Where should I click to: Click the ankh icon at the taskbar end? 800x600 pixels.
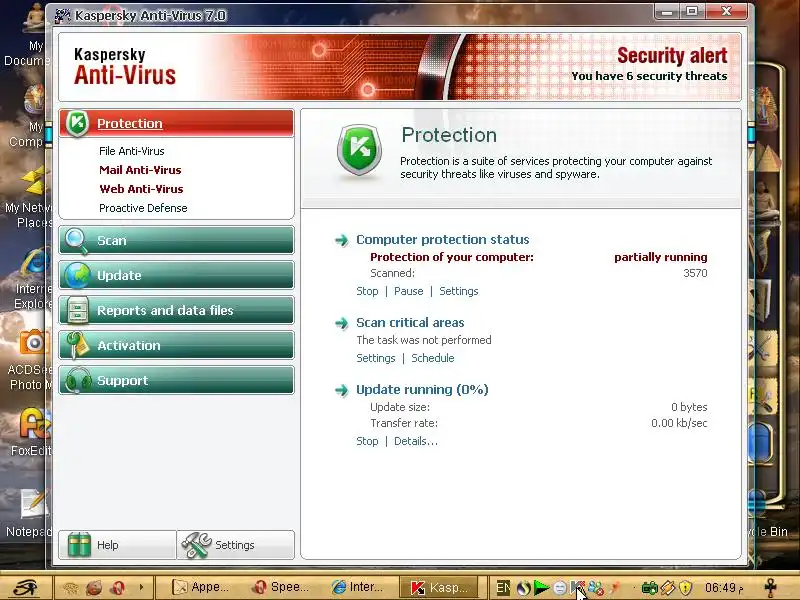(771, 587)
